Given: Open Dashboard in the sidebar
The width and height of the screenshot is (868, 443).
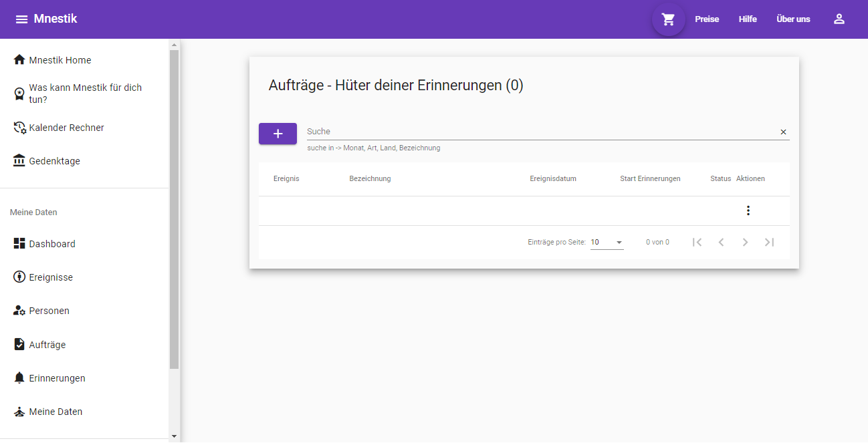Looking at the screenshot, I should (x=52, y=244).
